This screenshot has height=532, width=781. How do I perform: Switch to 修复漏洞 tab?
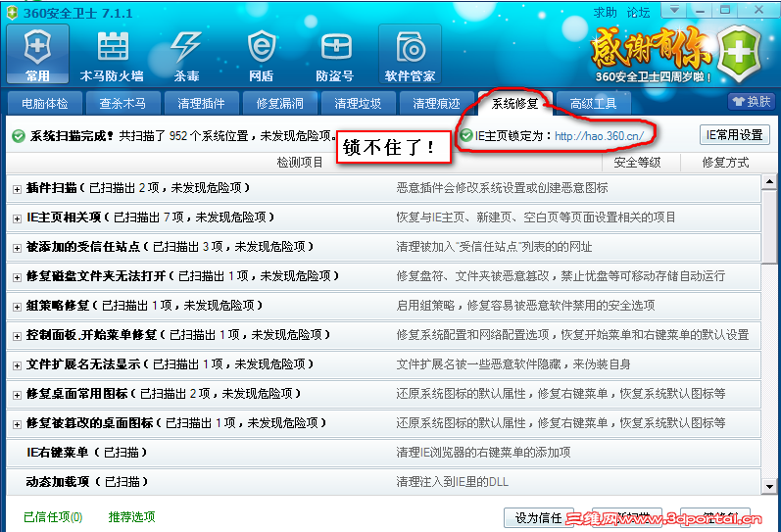pos(279,103)
